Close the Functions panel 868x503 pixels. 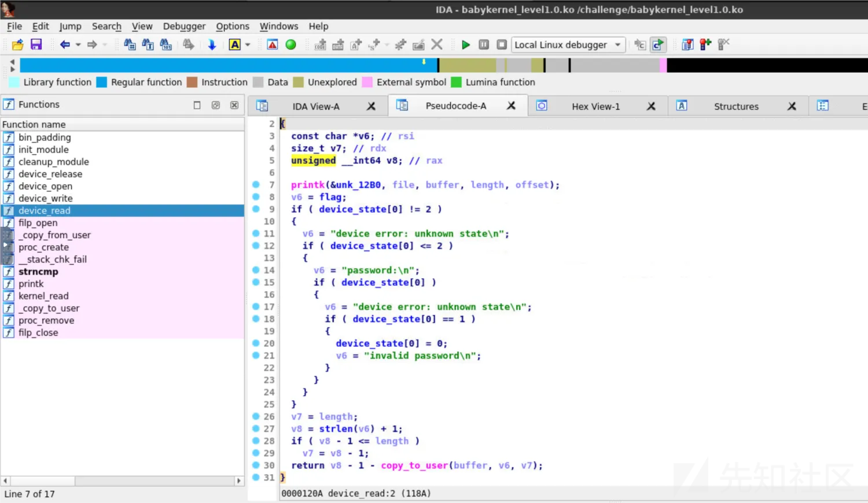pyautogui.click(x=234, y=105)
